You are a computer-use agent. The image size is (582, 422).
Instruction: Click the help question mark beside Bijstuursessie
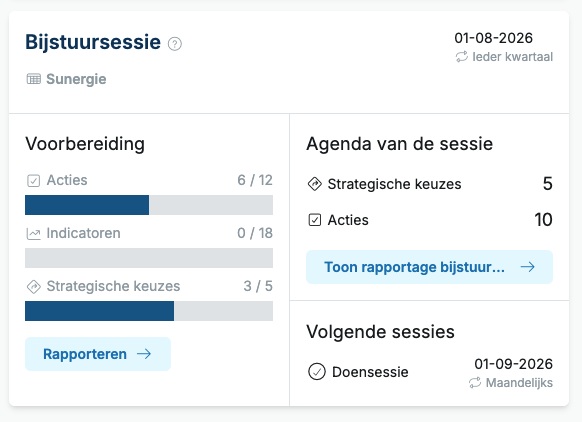point(175,44)
